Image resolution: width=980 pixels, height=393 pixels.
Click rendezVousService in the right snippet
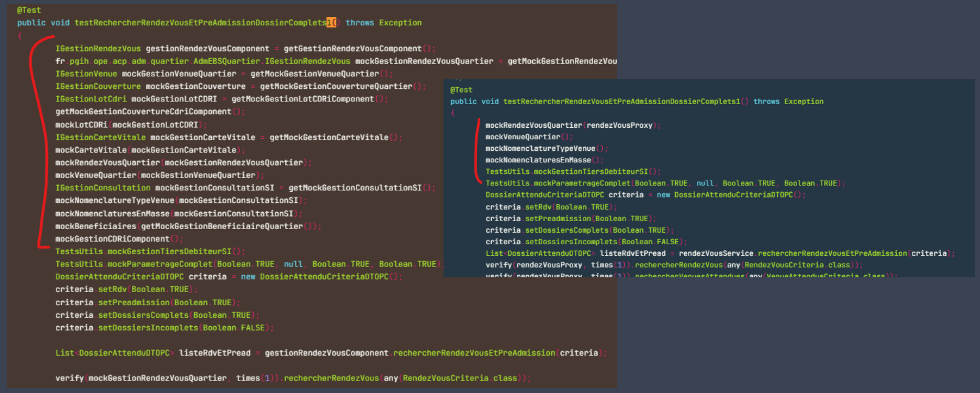pyautogui.click(x=716, y=253)
